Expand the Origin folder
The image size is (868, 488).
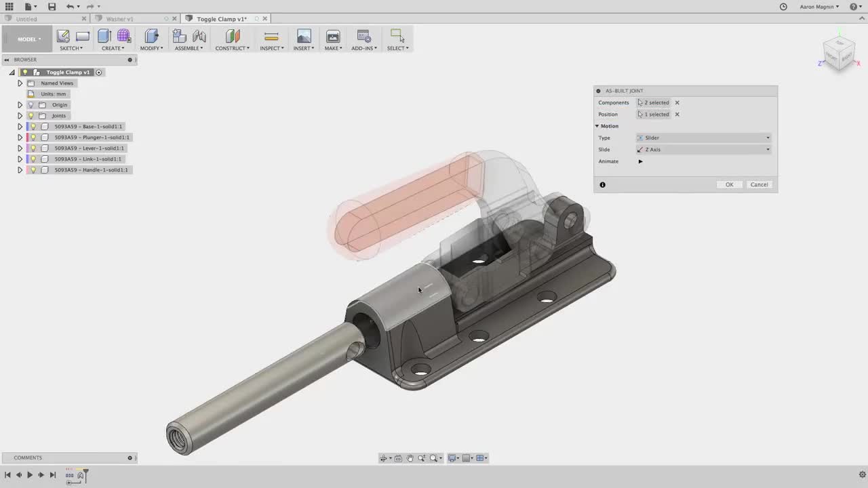pyautogui.click(x=20, y=105)
